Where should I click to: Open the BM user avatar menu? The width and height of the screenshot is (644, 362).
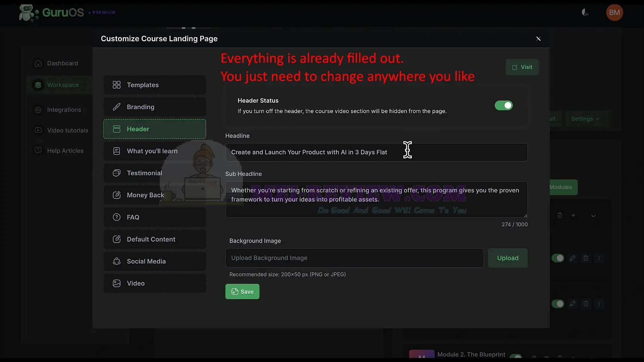coord(614,12)
